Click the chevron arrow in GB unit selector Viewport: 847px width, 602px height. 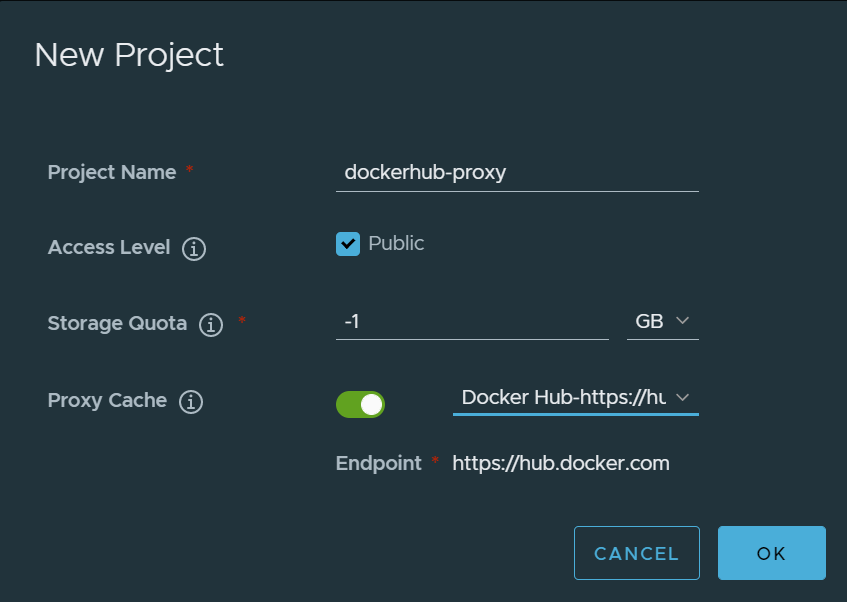pyautogui.click(x=683, y=321)
